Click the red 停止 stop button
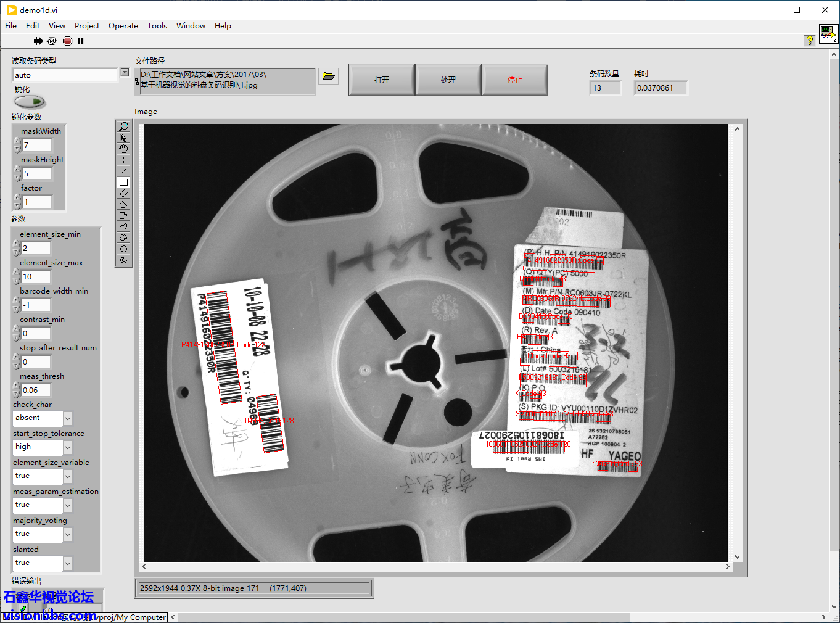Screen dimensions: 840x623 (515, 80)
